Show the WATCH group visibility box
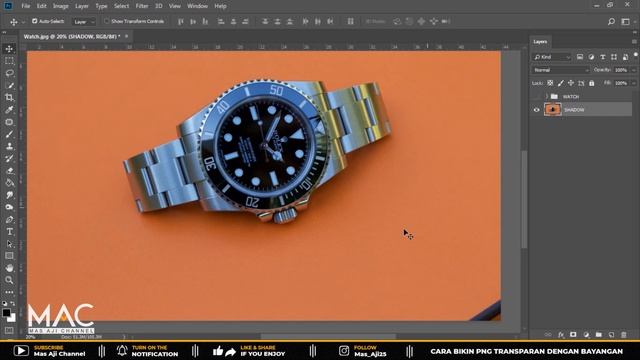 (536, 97)
